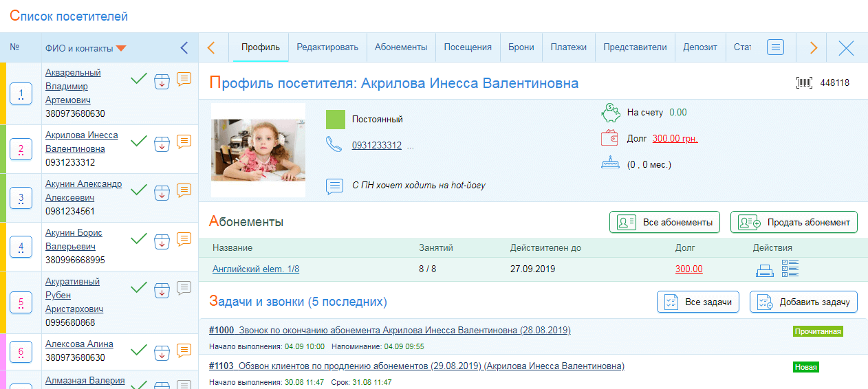Click the barcode icon next to 448118

[804, 83]
